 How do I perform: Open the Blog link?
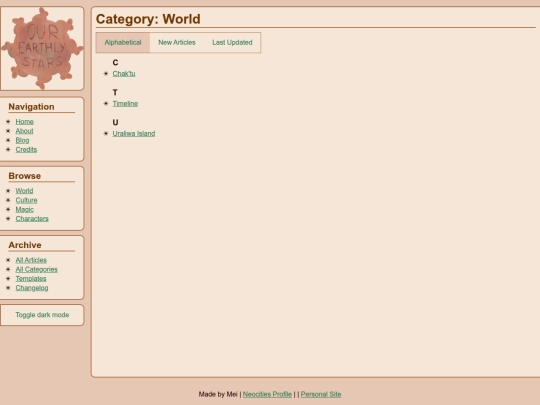coord(22,140)
